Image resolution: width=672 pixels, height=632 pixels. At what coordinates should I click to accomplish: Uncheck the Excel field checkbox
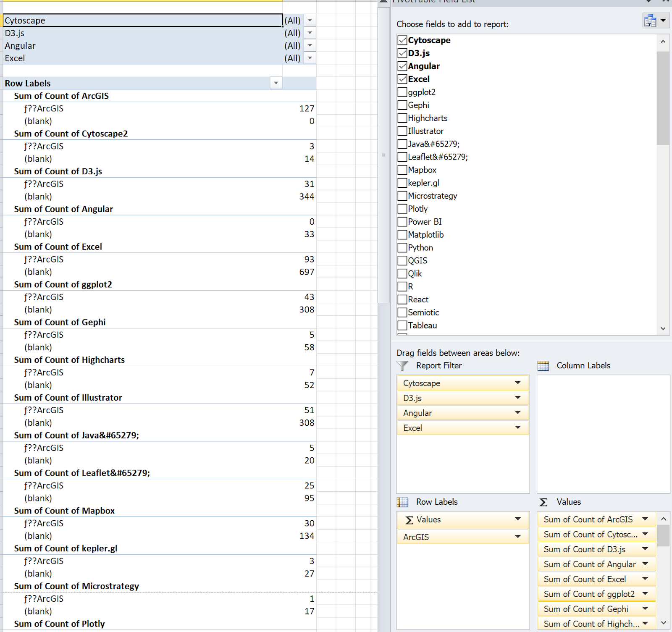coord(402,79)
